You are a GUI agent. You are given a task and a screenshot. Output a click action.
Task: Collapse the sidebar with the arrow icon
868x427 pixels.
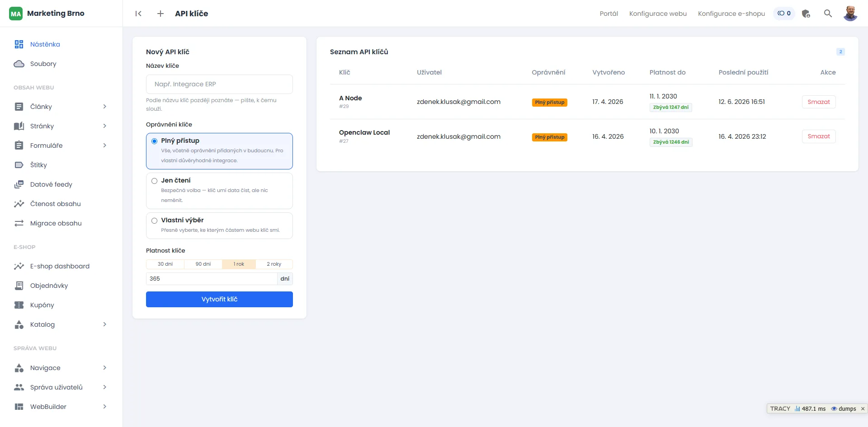click(x=138, y=14)
